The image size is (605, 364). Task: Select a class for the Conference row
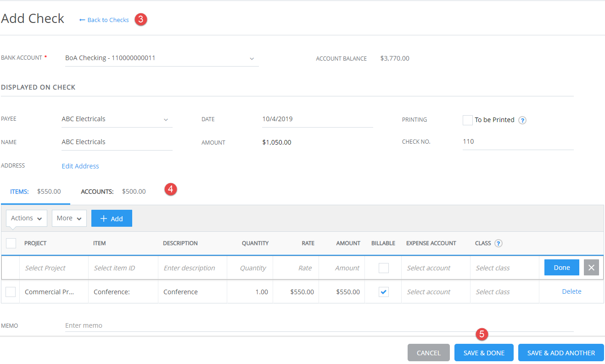[504, 292]
